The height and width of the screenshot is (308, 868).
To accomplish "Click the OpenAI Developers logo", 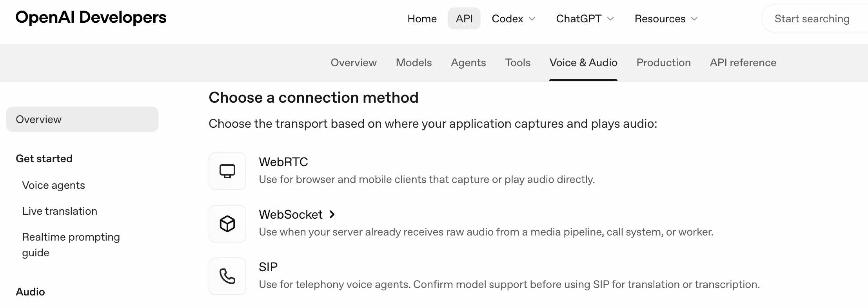I will tap(91, 18).
